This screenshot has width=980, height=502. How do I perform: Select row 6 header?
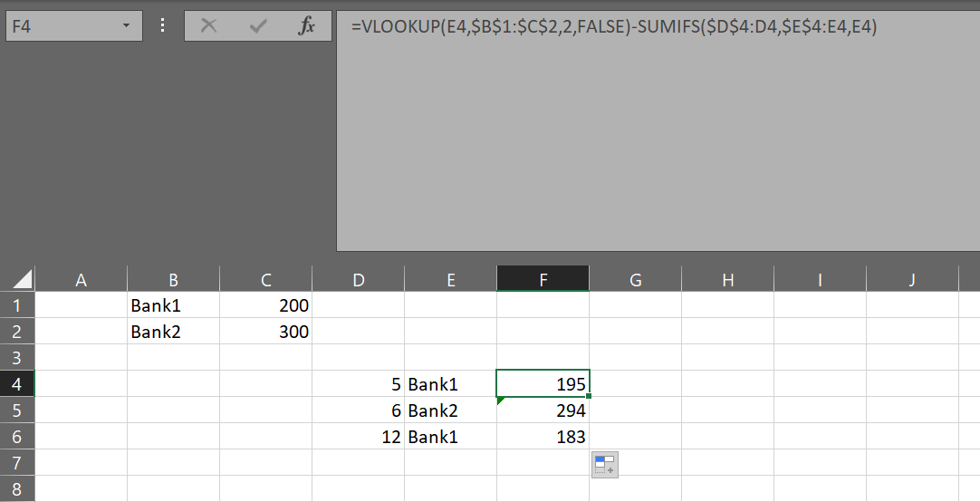pyautogui.click(x=17, y=437)
